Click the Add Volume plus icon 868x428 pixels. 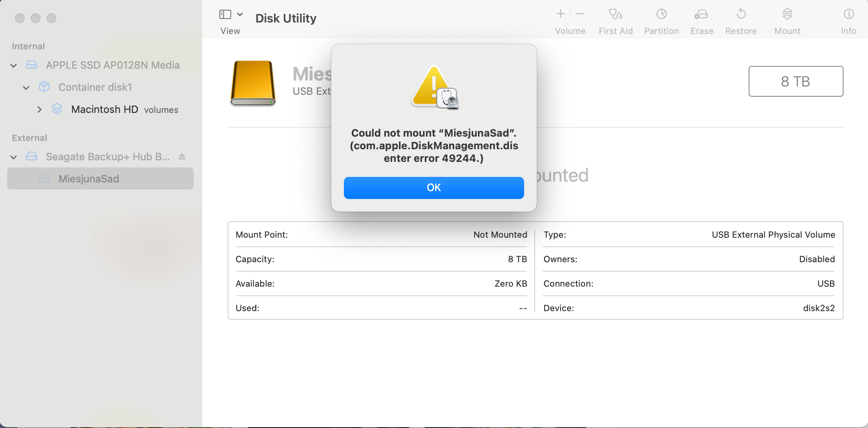click(x=560, y=13)
